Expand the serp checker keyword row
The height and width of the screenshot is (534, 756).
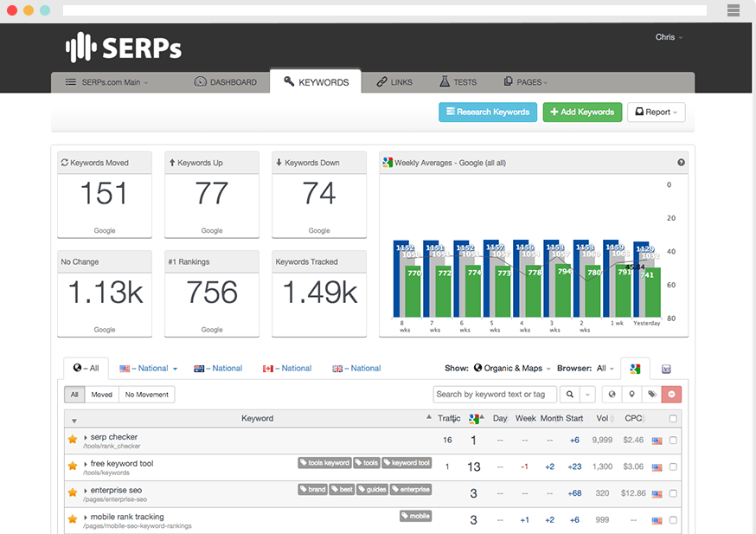86,437
